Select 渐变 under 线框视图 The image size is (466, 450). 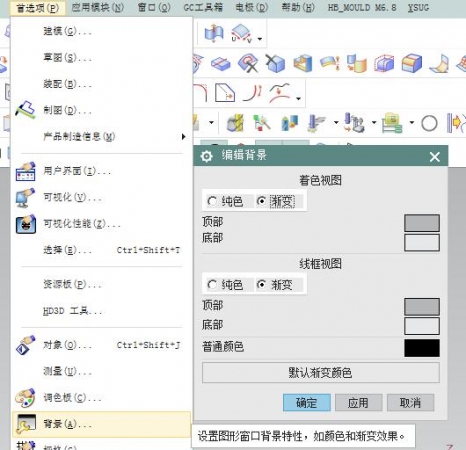(x=275, y=285)
